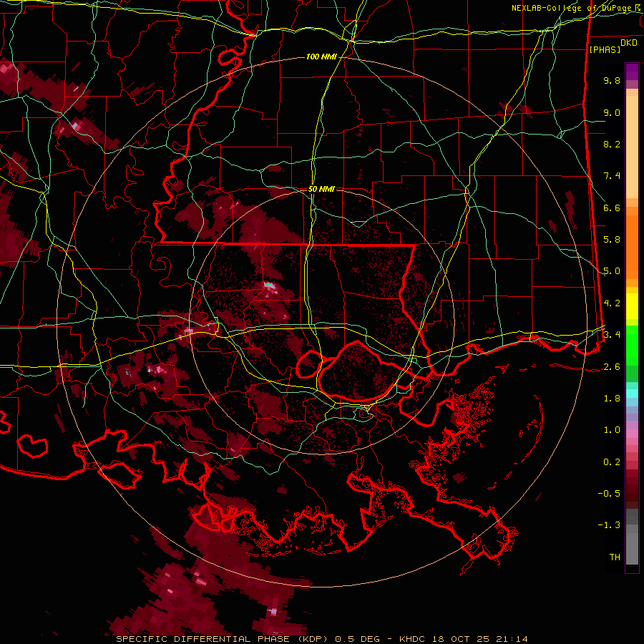Click the TH legend label
644x644 pixels.
coord(615,557)
